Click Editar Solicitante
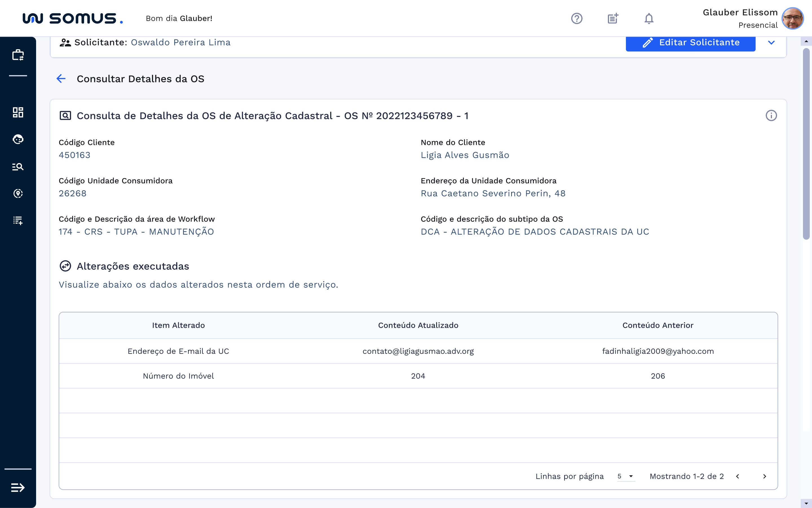The image size is (812, 508). pos(690,42)
